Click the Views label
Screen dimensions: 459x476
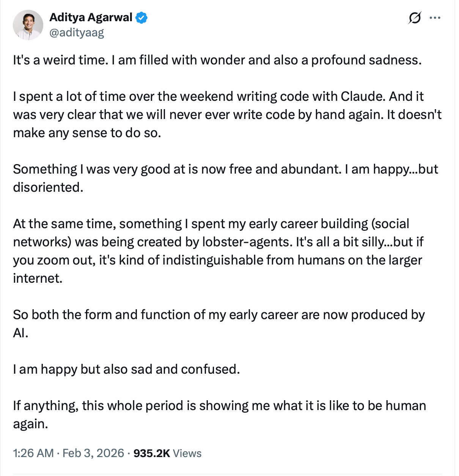187,453
